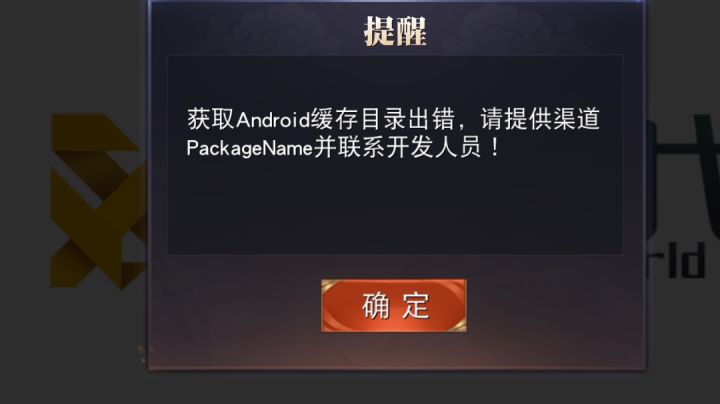Viewport: 720px width, 404px height.
Task: Click the 提醒 dialog title
Action: [x=395, y=31]
